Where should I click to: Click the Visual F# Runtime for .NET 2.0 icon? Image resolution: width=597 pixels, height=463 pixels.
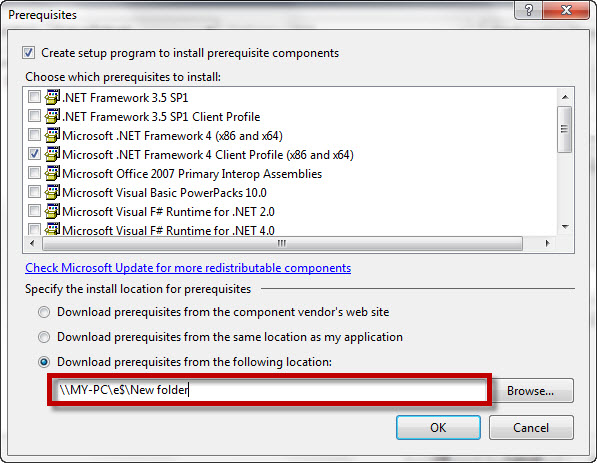[52, 211]
